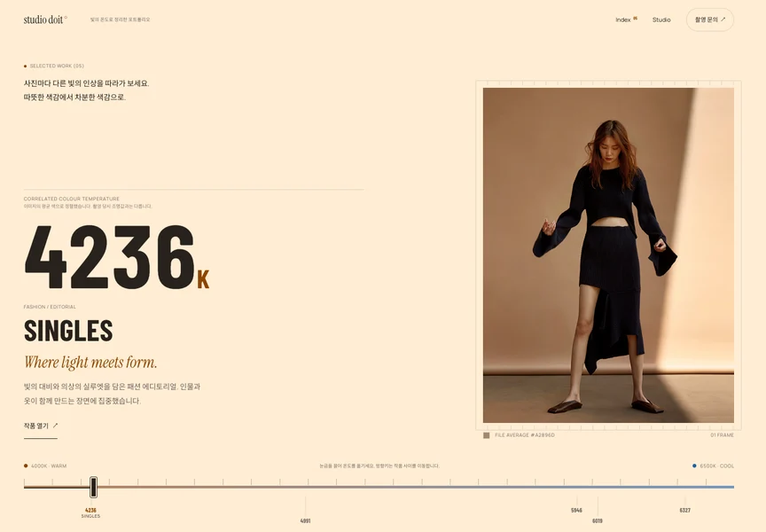Click the 'FILE AVERAGE #A2896D' caption text
The image size is (766, 532).
[x=525, y=434]
